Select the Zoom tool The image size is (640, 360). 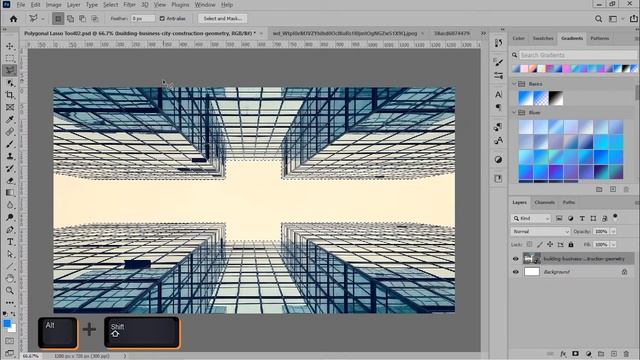tap(10, 291)
